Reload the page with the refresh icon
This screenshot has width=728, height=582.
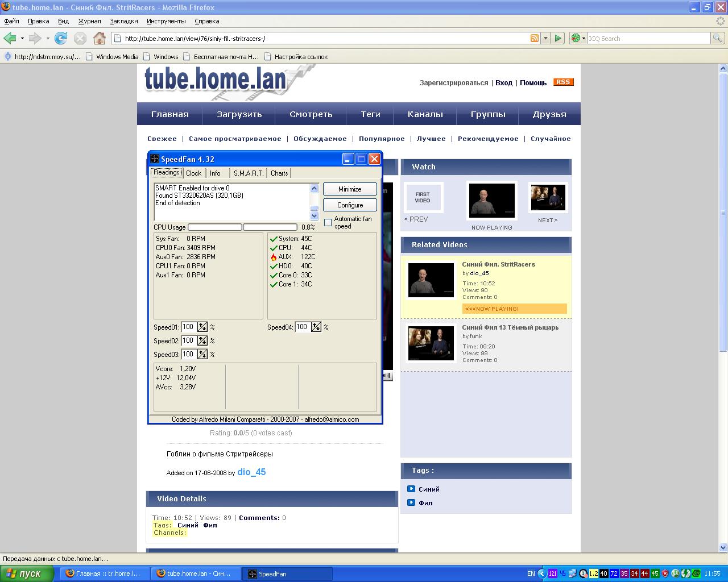point(61,38)
